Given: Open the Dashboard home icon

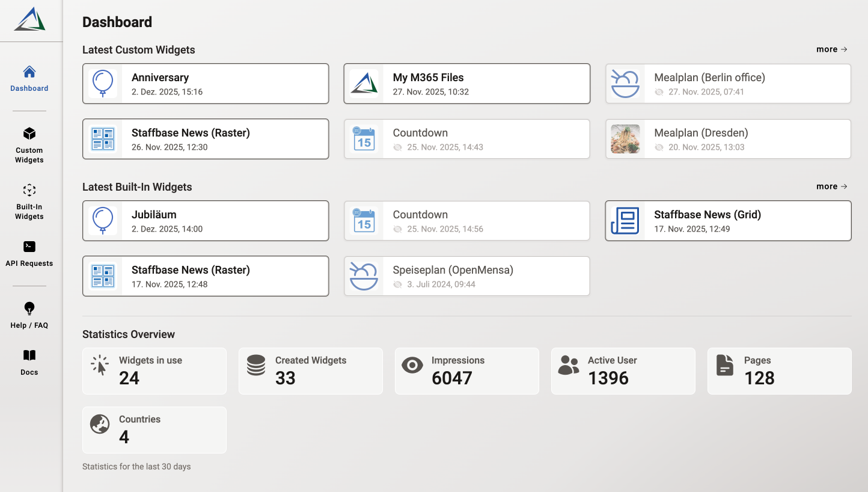Looking at the screenshot, I should (29, 72).
